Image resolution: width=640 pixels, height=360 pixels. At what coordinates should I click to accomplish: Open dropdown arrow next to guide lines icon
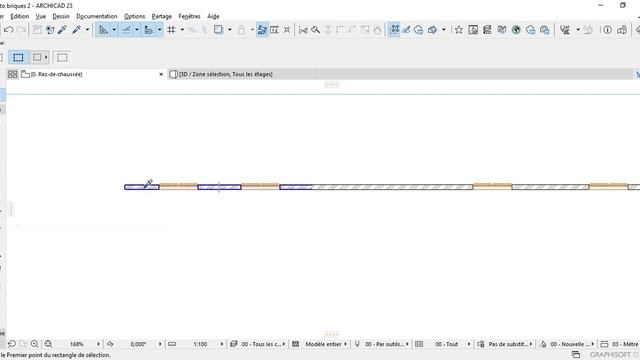[114, 30]
